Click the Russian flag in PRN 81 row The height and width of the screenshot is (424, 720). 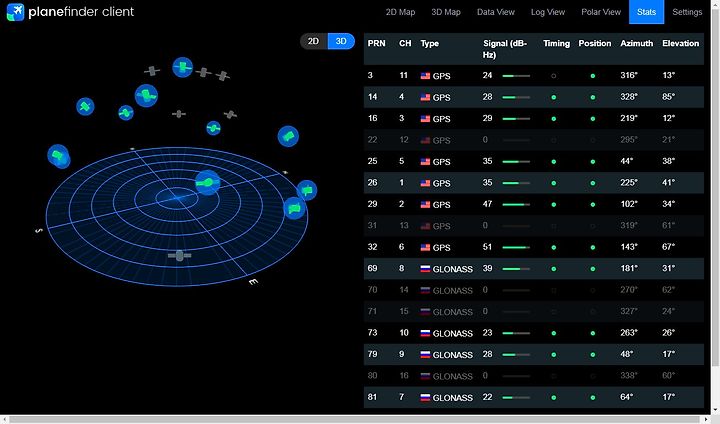(425, 397)
